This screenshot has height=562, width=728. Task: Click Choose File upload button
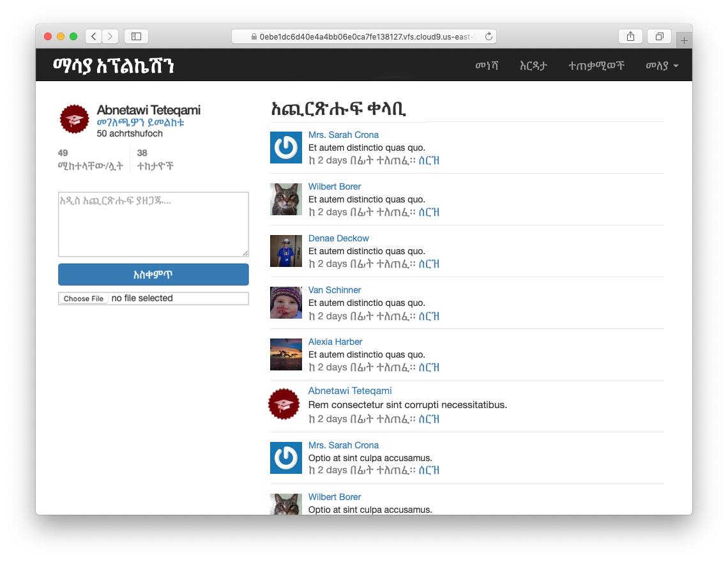[x=84, y=299]
